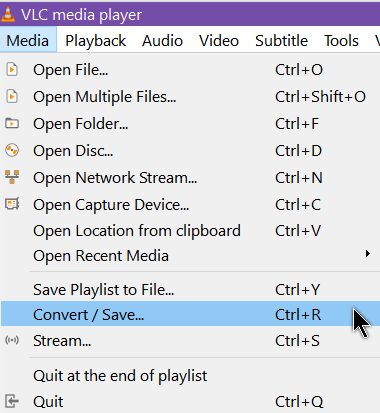Click the Stream broadcast icon

[12, 340]
